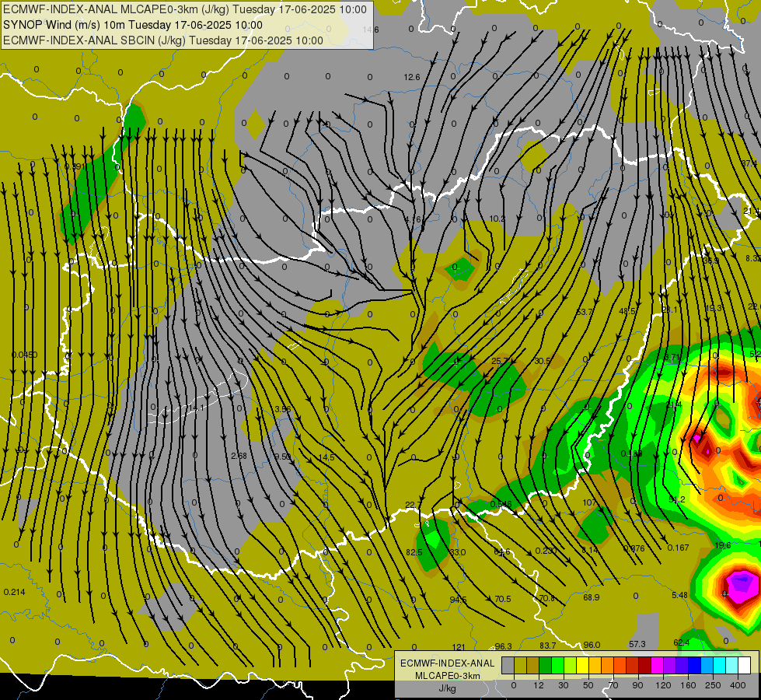Click the map value 82.5
The height and width of the screenshot is (700, 761).
pyautogui.click(x=414, y=552)
